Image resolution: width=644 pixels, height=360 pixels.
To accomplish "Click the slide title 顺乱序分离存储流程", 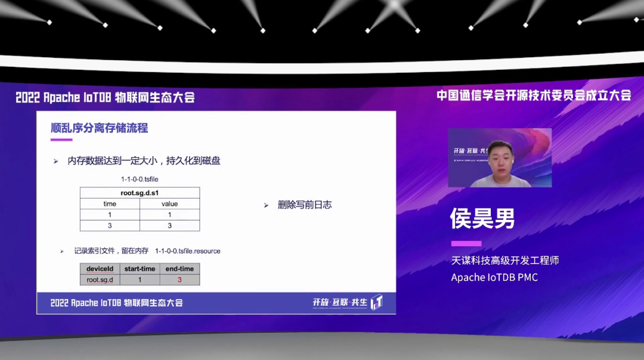I will tap(100, 128).
